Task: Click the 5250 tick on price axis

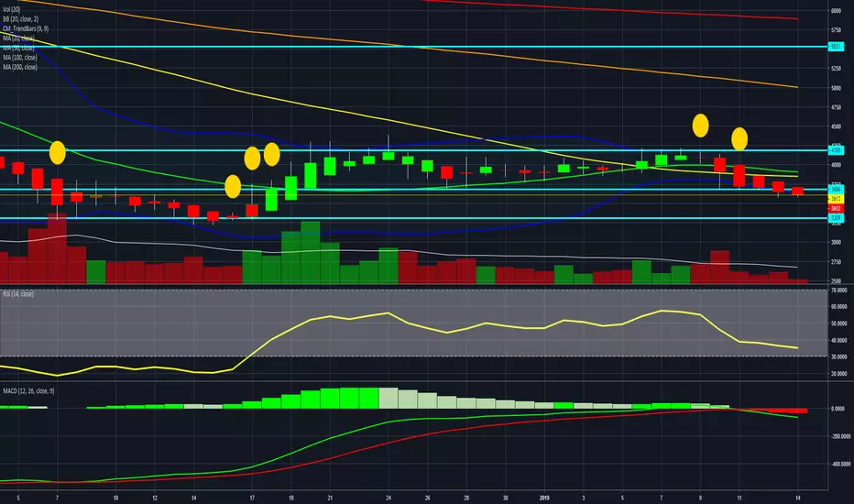Action: click(836, 69)
